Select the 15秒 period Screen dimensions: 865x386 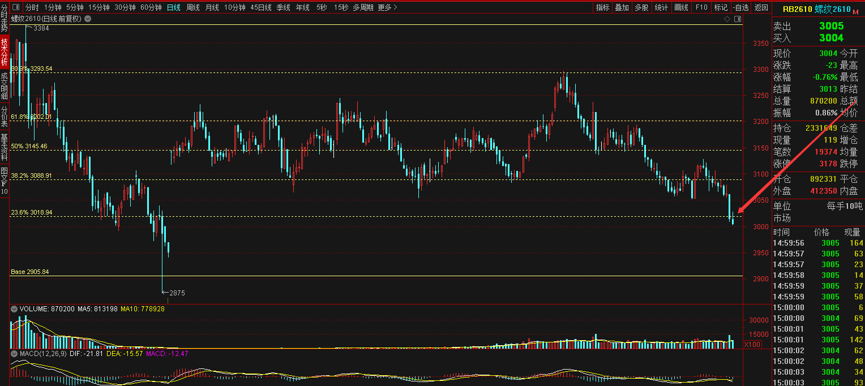(x=341, y=8)
